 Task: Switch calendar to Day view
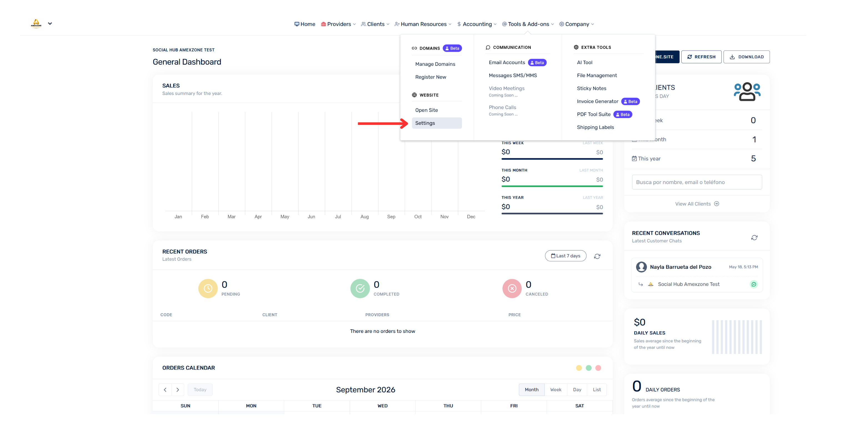pyautogui.click(x=577, y=390)
